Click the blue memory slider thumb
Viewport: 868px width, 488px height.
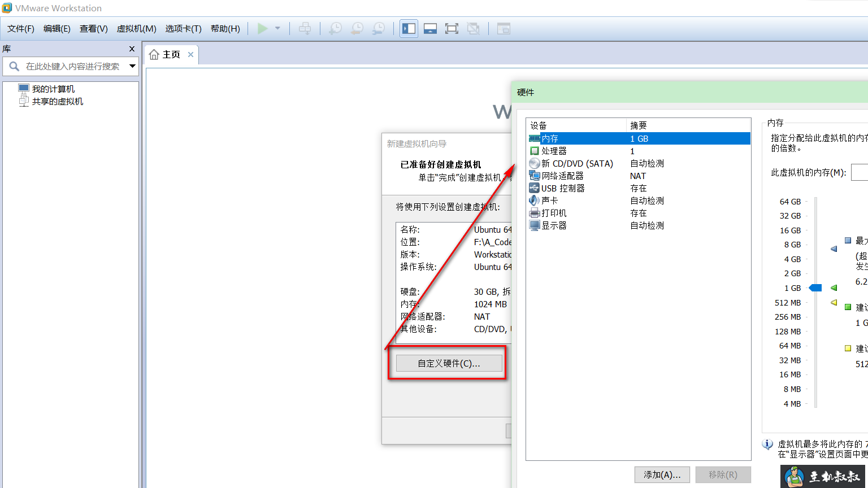(815, 288)
